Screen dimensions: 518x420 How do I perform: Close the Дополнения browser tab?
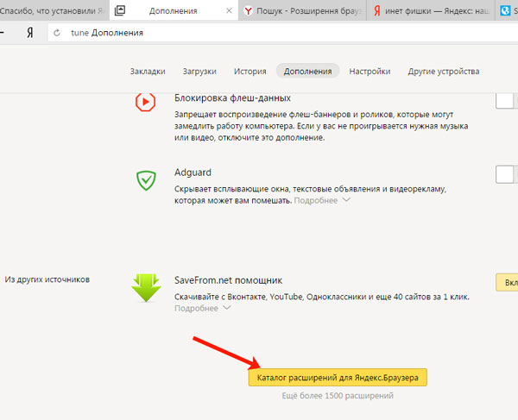pos(226,10)
